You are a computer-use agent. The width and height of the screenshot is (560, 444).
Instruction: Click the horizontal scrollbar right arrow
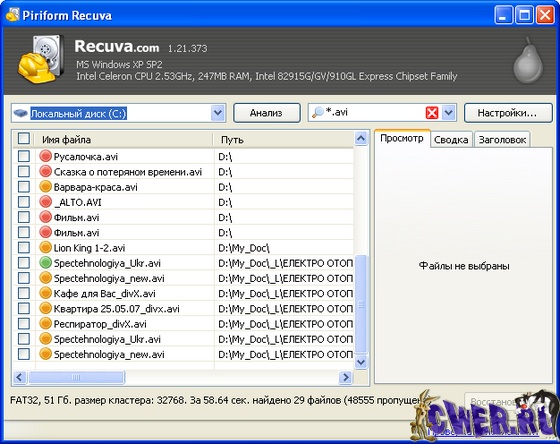click(345, 377)
